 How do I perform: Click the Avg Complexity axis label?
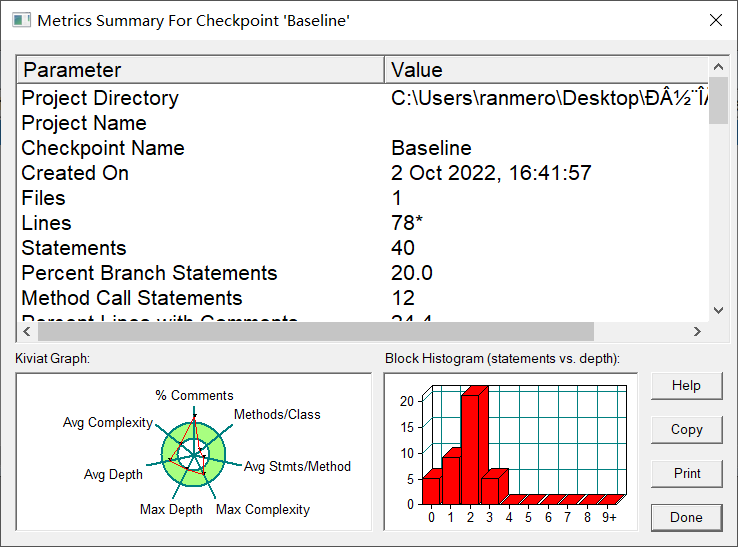(108, 422)
